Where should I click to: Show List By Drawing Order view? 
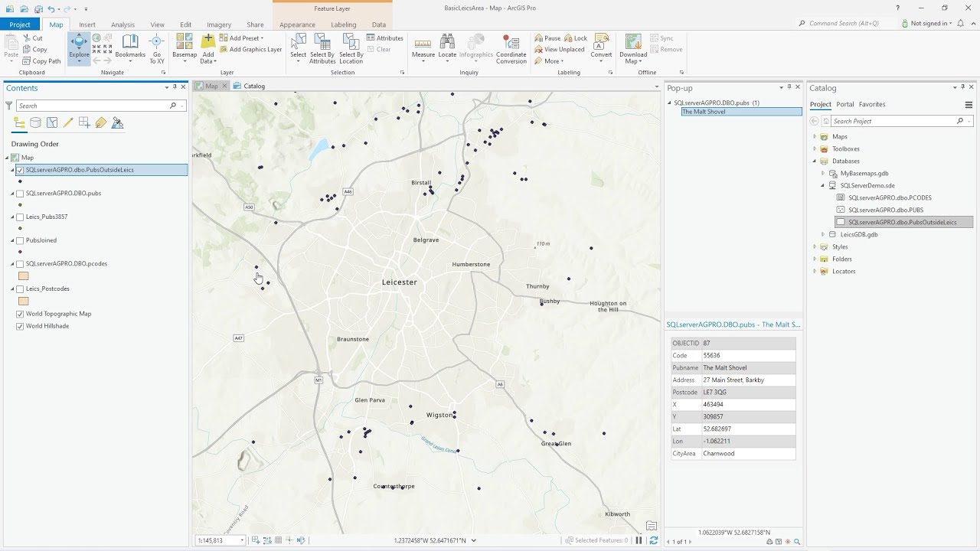[x=19, y=122]
